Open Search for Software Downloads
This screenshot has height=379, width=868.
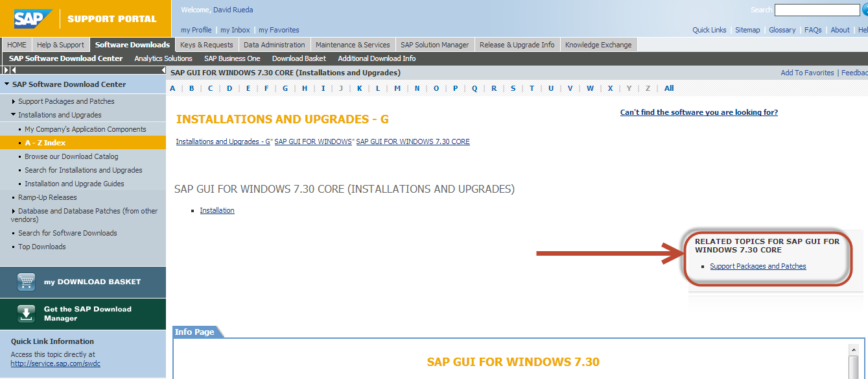point(67,233)
